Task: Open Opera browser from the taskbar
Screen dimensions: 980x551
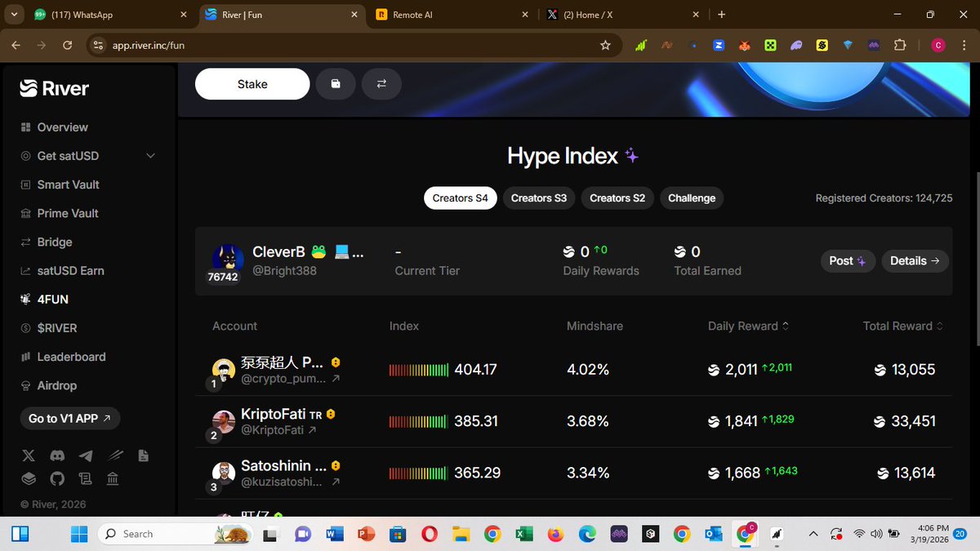Action: (x=429, y=534)
